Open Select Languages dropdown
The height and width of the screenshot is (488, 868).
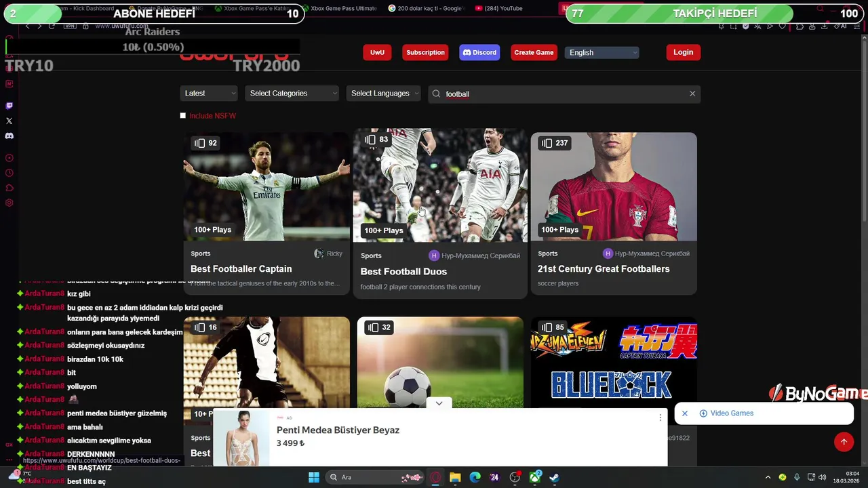[384, 94]
